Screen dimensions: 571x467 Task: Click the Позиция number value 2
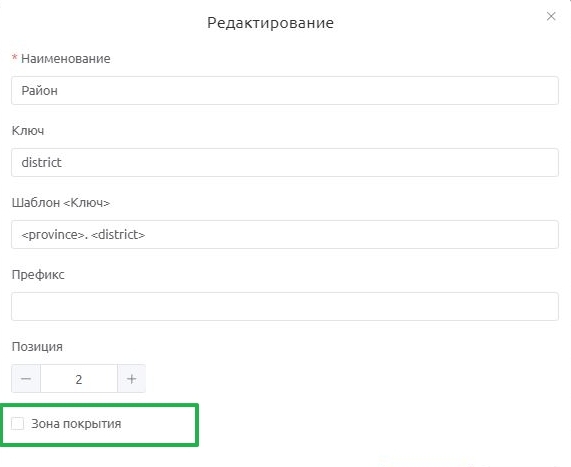pyautogui.click(x=79, y=379)
